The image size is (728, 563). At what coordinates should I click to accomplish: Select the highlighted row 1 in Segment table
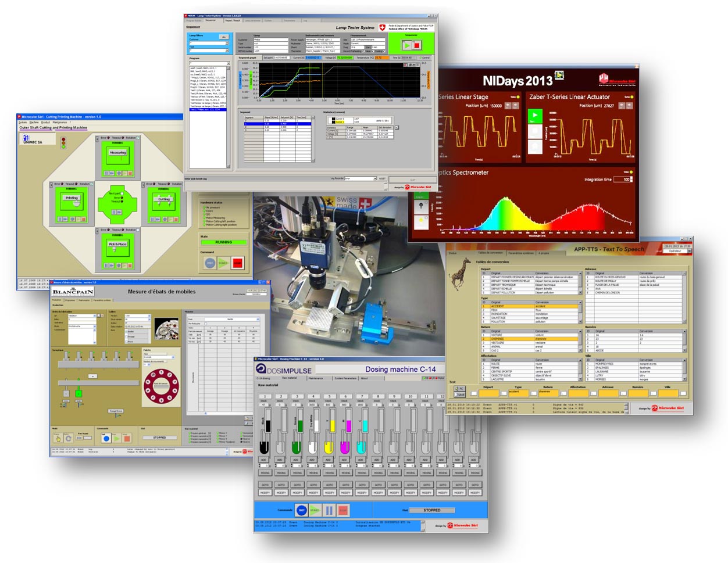(278, 124)
